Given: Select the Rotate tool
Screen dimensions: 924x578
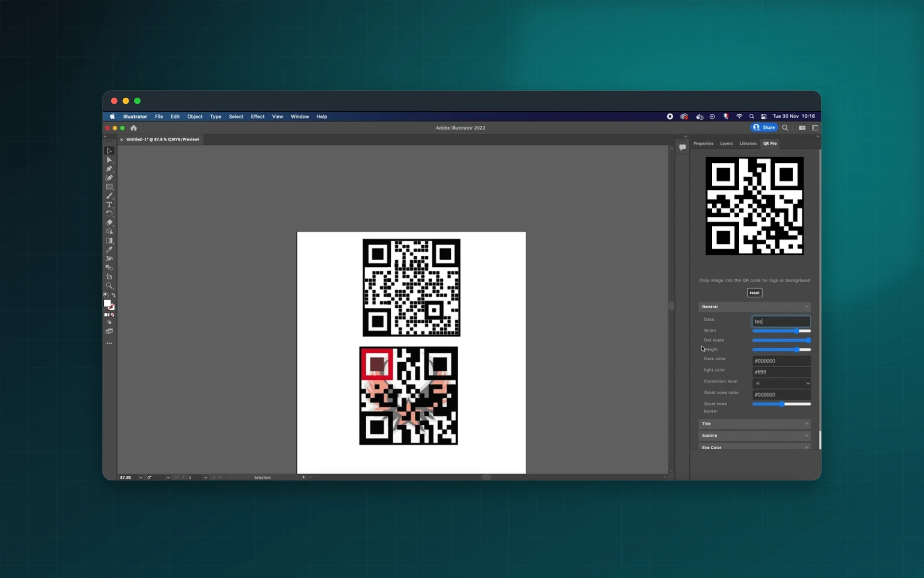Looking at the screenshot, I should 109,213.
